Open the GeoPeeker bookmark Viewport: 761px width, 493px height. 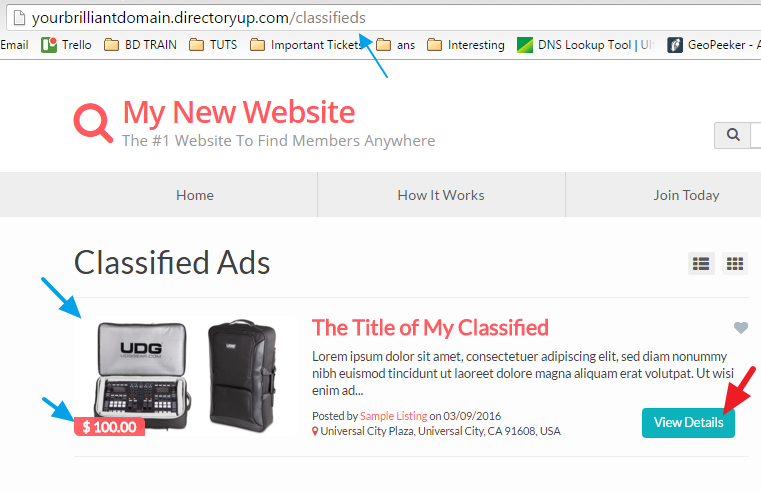(713, 45)
